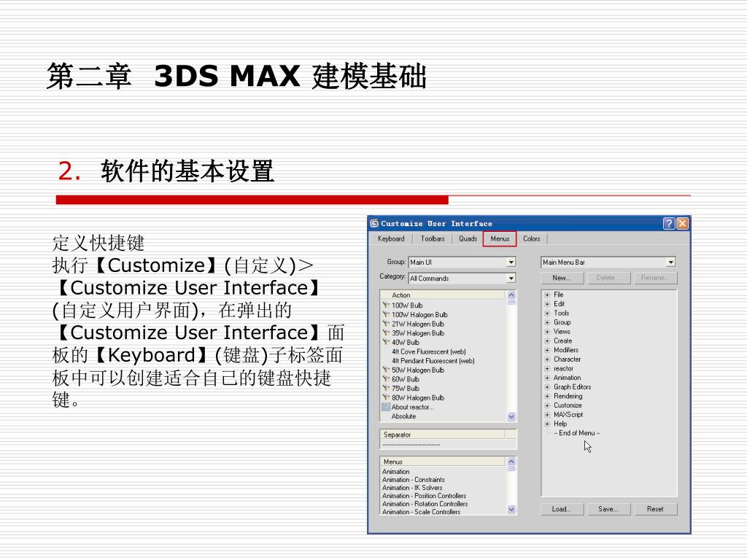Expand the Edit menu tree node
This screenshot has height=560, width=747.
(547, 304)
